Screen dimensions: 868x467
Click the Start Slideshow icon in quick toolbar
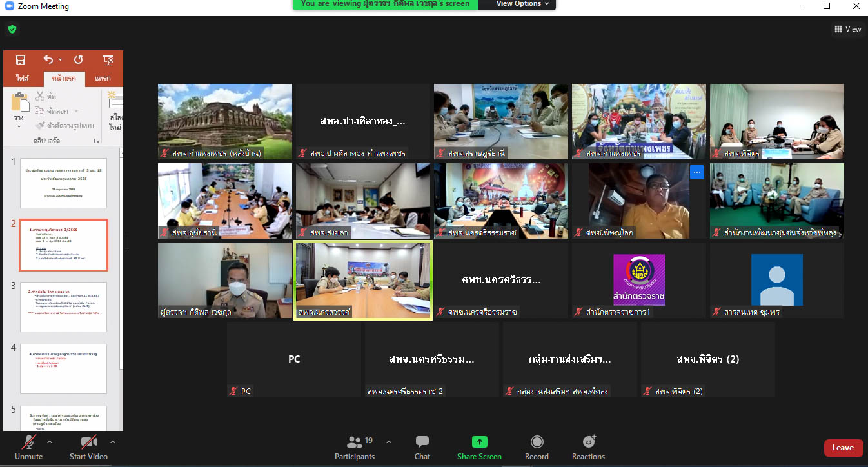coord(108,60)
